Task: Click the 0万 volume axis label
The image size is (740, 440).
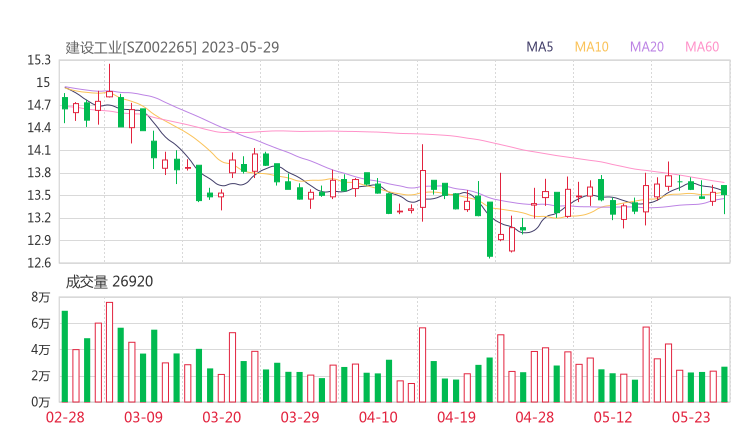Action: point(41,402)
